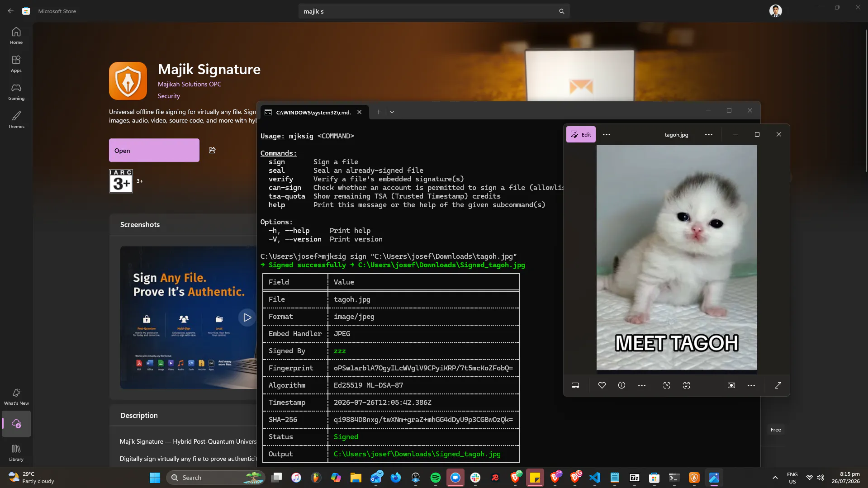This screenshot has width=868, height=488.
Task: Open the ellipsis menu beside the Edit button
Action: click(607, 134)
